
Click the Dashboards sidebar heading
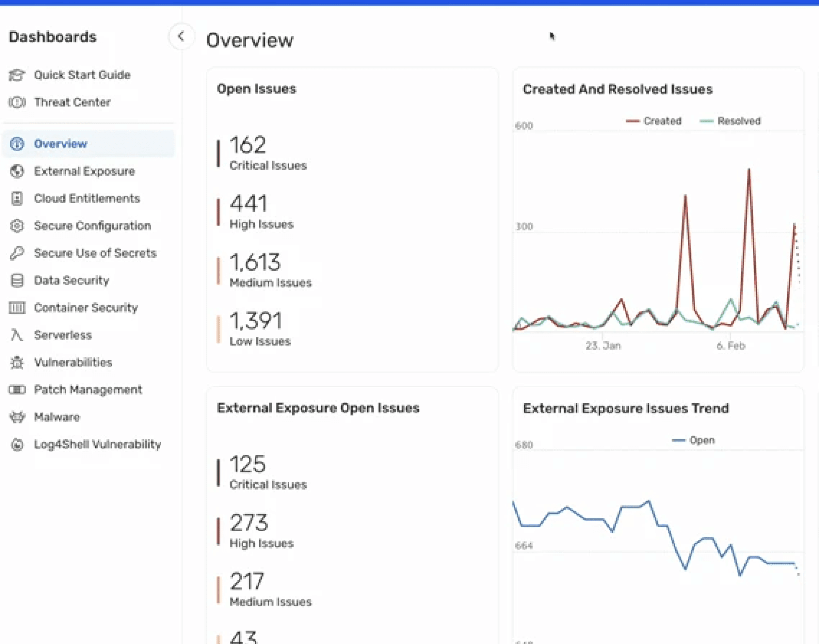click(53, 37)
